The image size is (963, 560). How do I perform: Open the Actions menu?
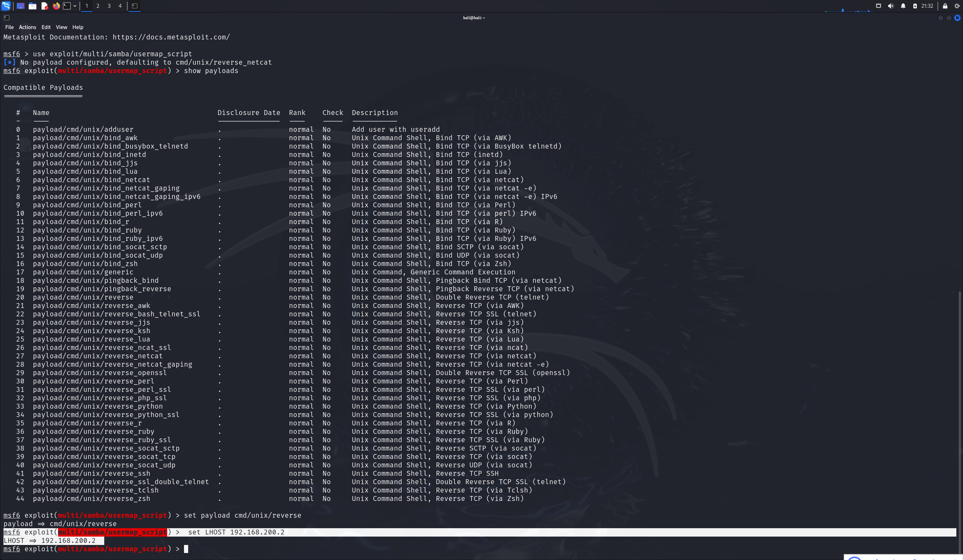[28, 27]
